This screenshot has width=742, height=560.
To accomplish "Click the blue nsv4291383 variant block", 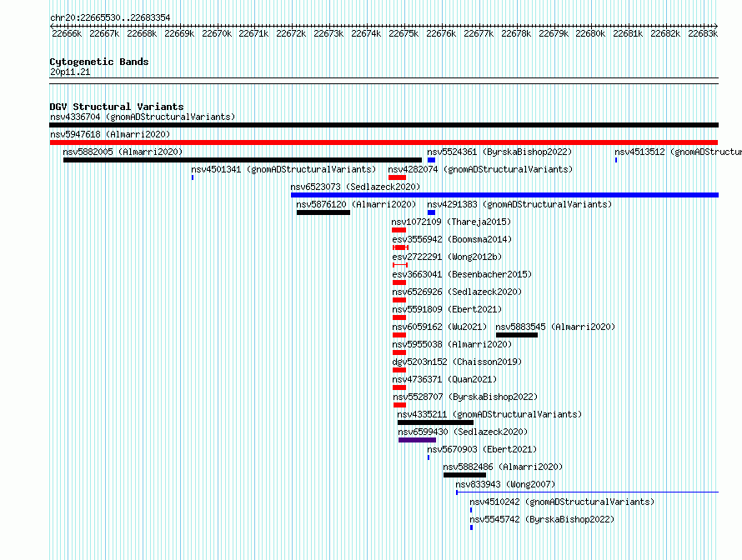I will 431,212.
